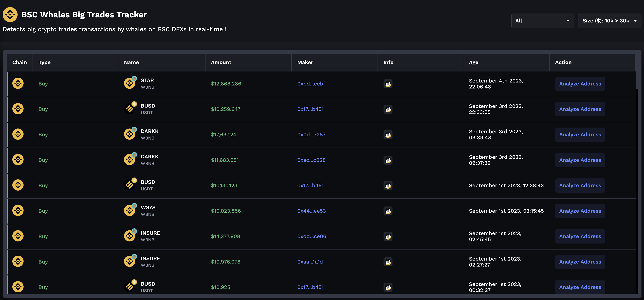Screen dimensions: 644x300
Task: Click the Binance logo beside page title
Action: coord(10,15)
